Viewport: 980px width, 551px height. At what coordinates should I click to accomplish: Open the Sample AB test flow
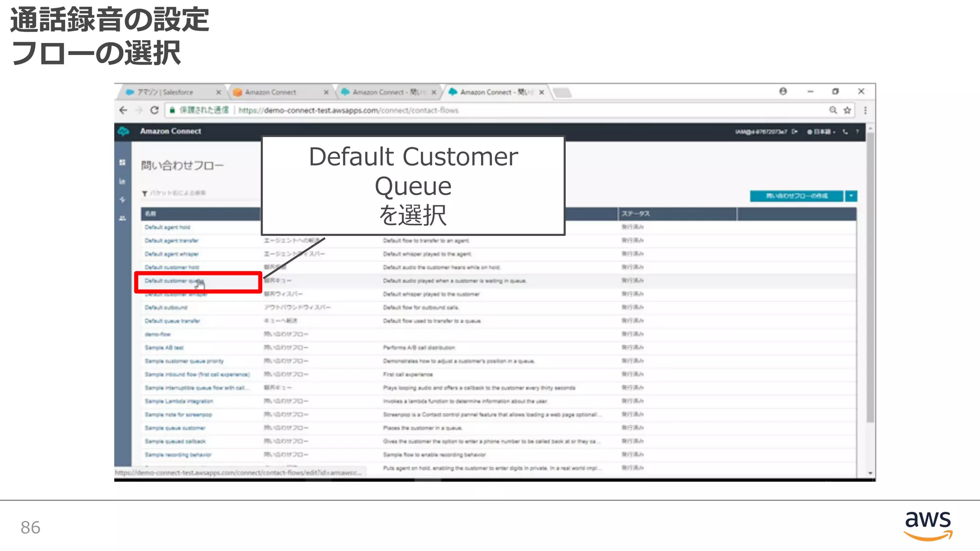(164, 348)
